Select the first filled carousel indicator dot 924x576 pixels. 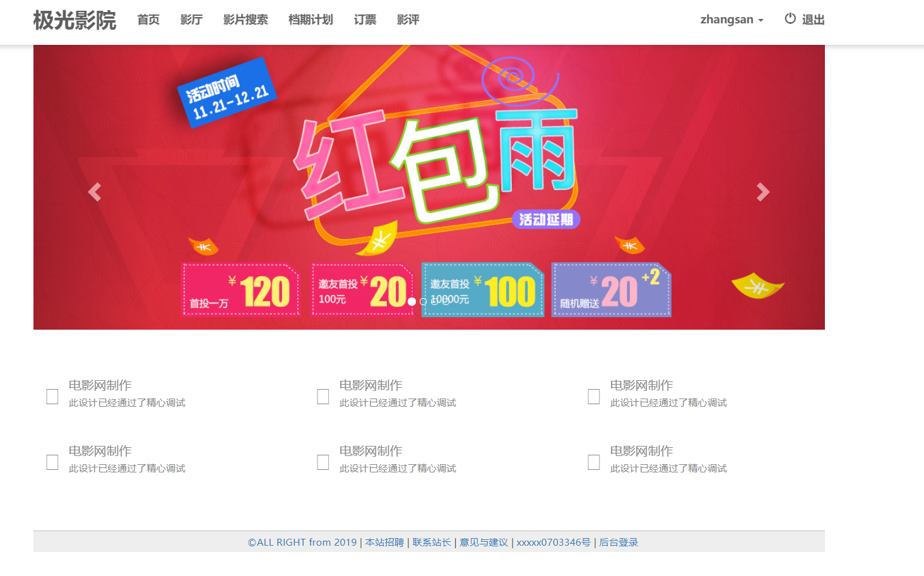point(412,302)
